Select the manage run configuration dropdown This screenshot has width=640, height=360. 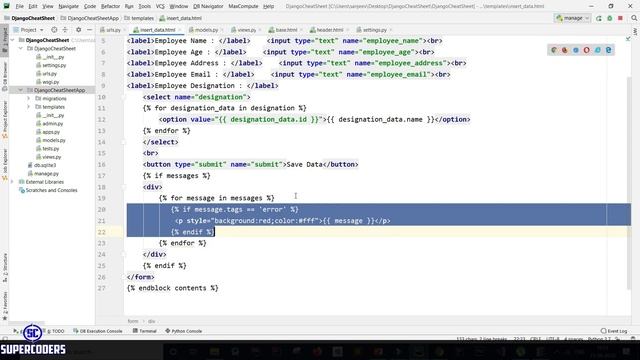pyautogui.click(x=573, y=18)
